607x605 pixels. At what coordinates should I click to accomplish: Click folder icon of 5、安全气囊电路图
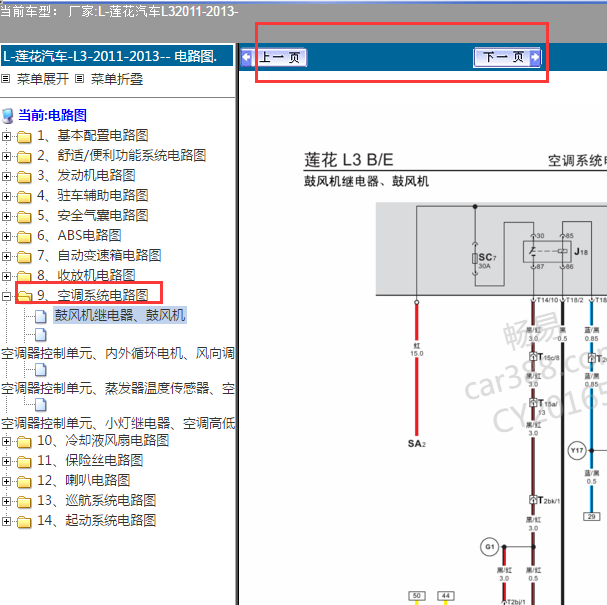pos(24,217)
